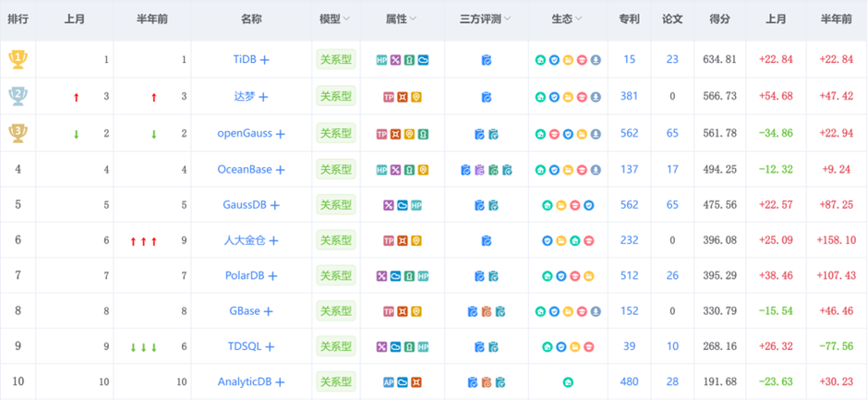The height and width of the screenshot is (400, 868).
Task: Click TiDB paper count 23
Action: pos(672,59)
